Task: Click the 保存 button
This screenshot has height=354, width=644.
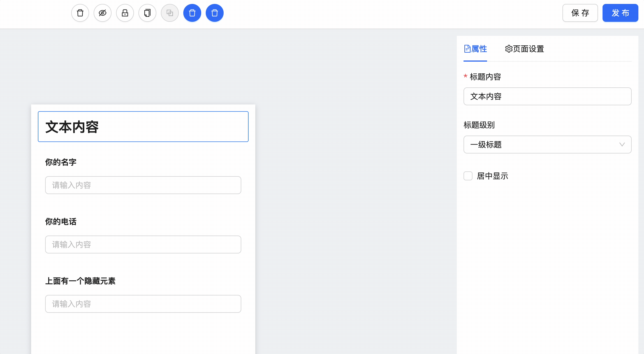Action: click(580, 13)
